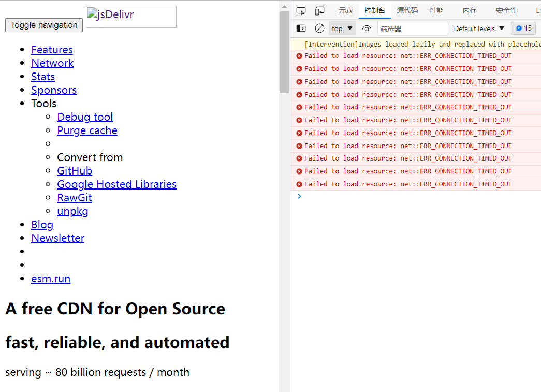This screenshot has height=392, width=541.
Task: Click the 筛选器 filter input field
Action: pyautogui.click(x=413, y=28)
